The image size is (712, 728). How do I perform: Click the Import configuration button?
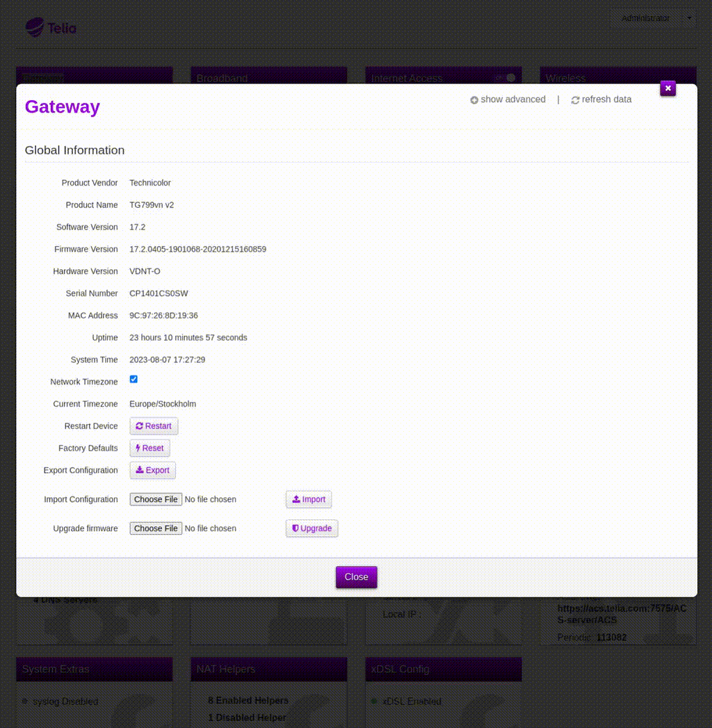[x=309, y=499]
